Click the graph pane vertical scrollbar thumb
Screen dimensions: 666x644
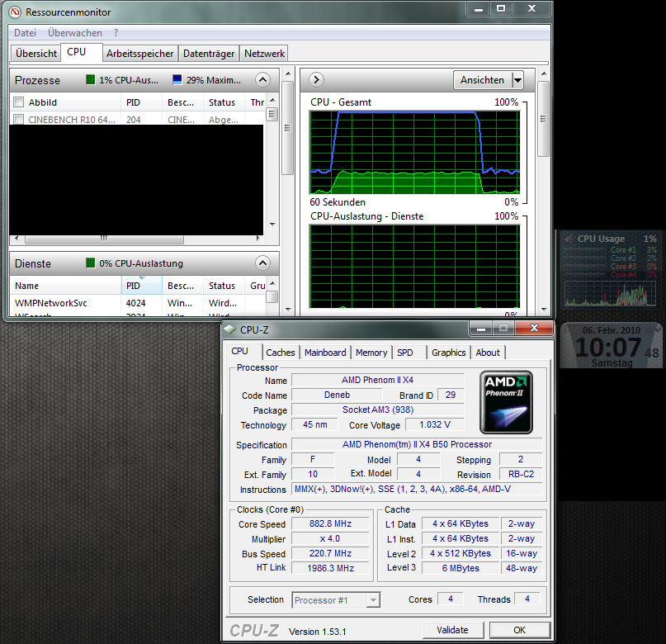543,119
